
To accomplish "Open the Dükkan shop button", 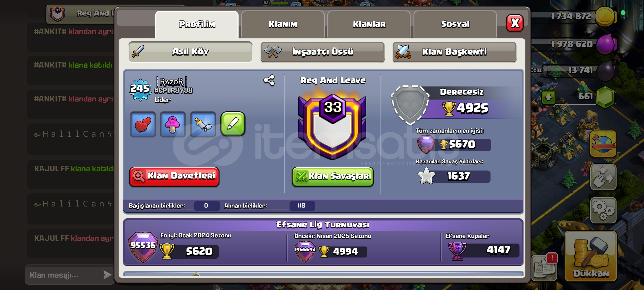I will click(591, 256).
